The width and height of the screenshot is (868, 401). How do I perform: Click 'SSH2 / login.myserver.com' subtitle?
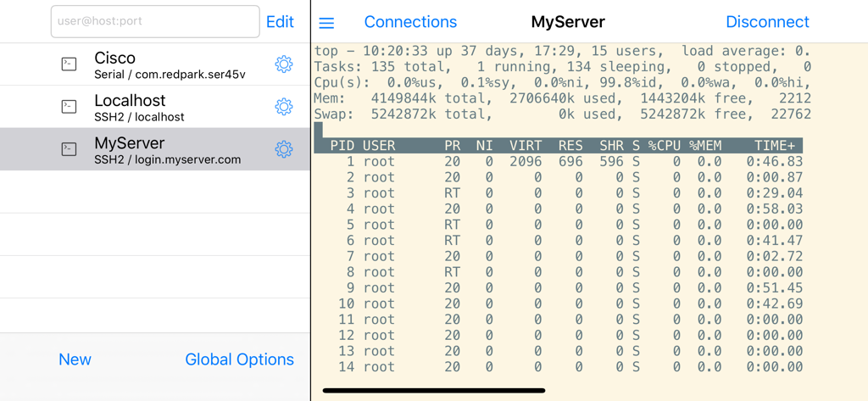coord(168,159)
